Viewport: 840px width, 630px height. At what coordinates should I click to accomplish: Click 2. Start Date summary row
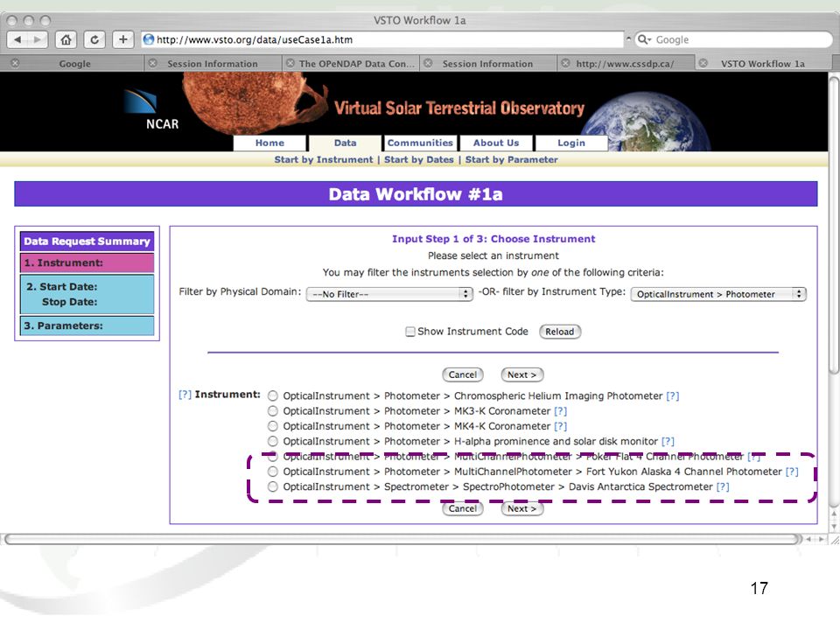87,294
